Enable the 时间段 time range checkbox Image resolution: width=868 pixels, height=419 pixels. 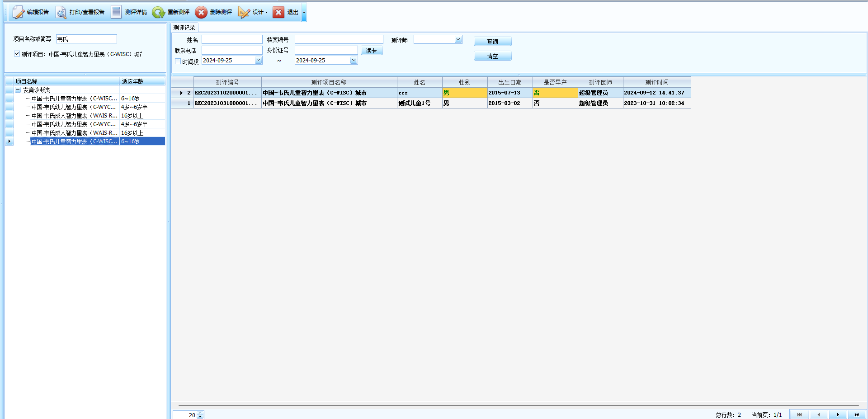click(x=178, y=61)
